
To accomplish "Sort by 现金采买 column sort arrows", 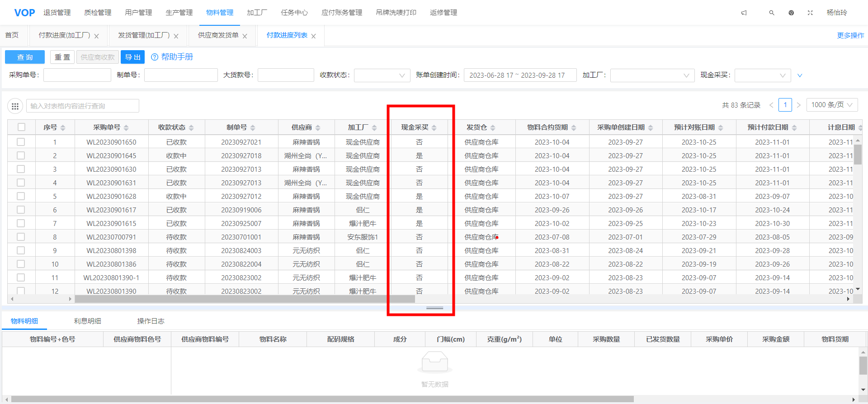I will coord(434,128).
